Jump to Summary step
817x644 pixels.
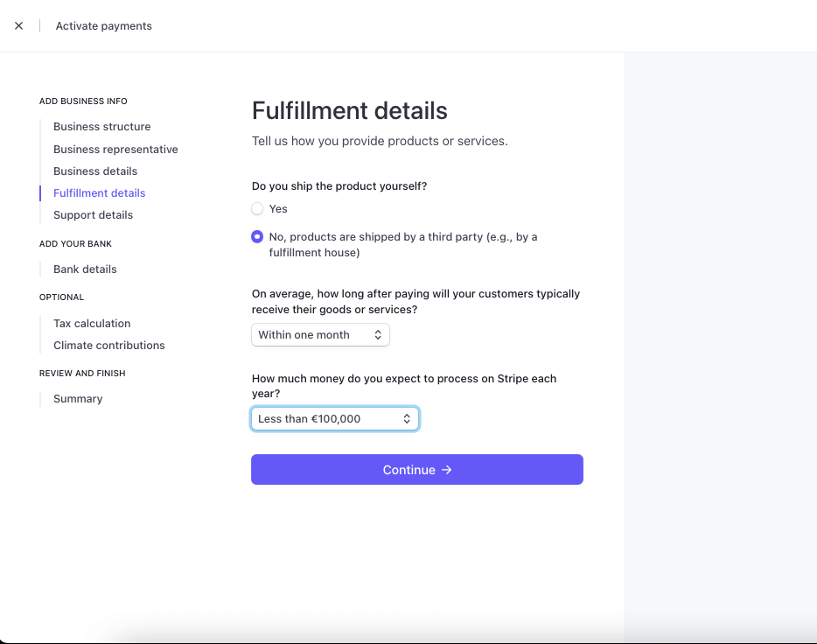pyautogui.click(x=78, y=399)
